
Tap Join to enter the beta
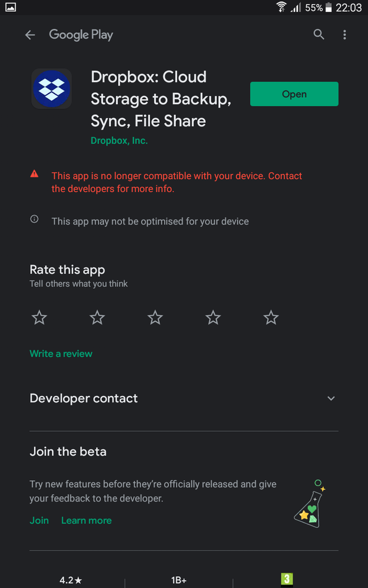click(x=40, y=520)
